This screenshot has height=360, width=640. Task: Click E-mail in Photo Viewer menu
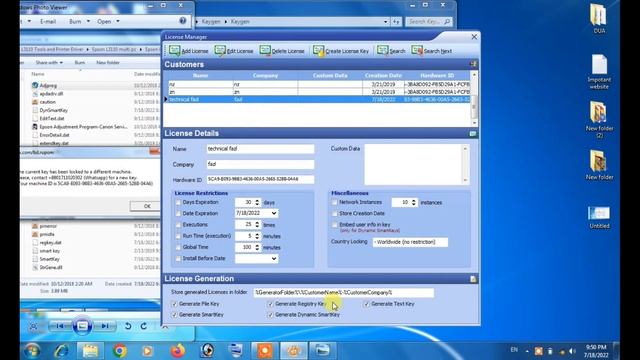[x=48, y=21]
